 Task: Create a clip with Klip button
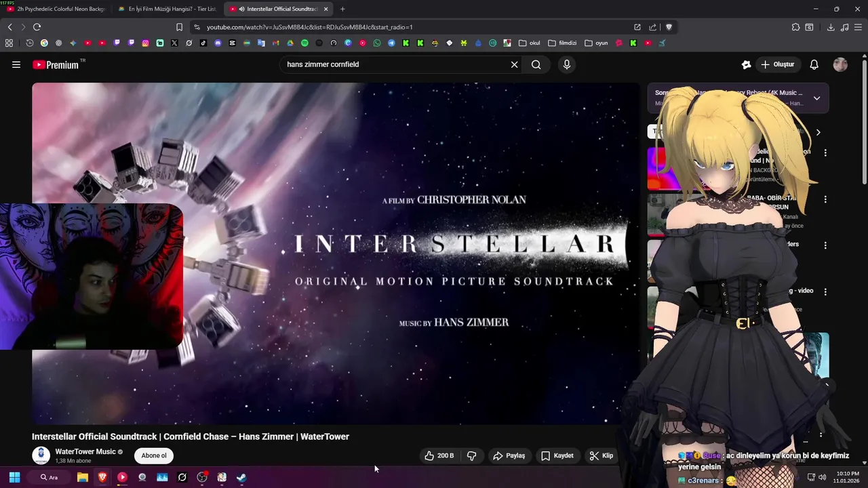pyautogui.click(x=601, y=455)
